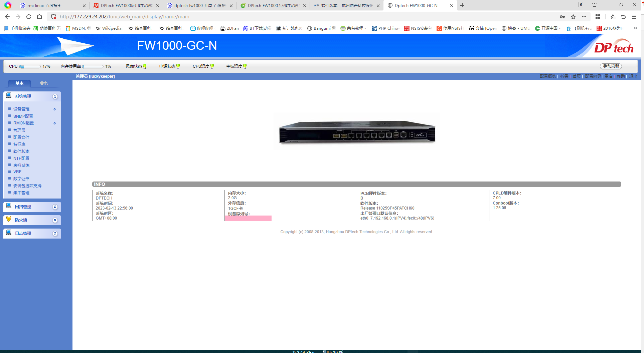Viewport: 644px width, 353px height.
Task: Reload the page with the refresh icon
Action: click(29, 17)
